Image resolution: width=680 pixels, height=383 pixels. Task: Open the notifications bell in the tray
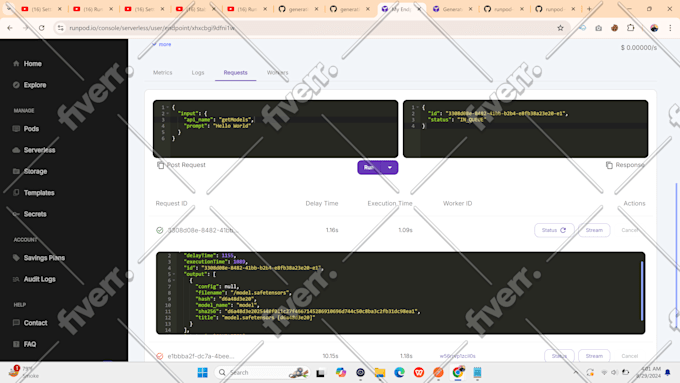point(668,373)
